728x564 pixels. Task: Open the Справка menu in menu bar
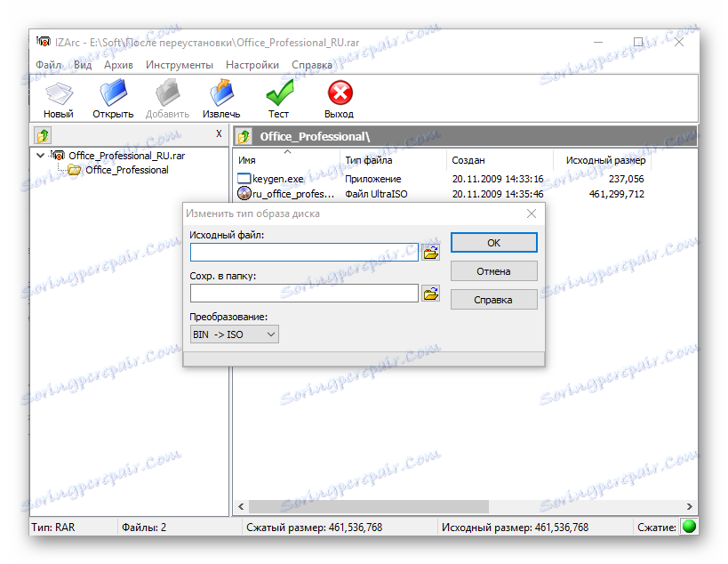(311, 65)
